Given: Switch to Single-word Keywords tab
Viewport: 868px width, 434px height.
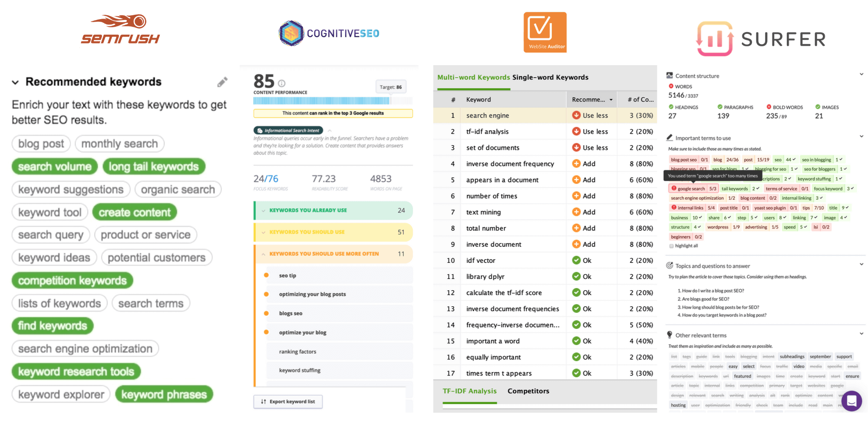Looking at the screenshot, I should [x=550, y=77].
